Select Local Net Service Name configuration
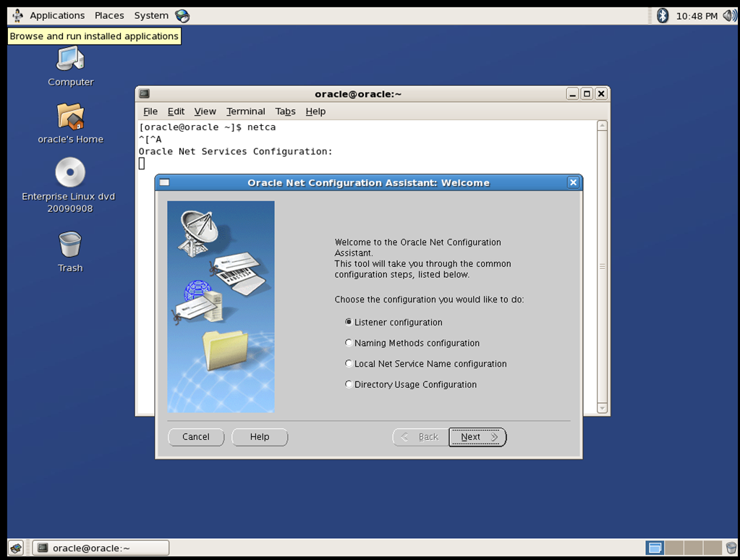This screenshot has width=740, height=560. pos(349,364)
